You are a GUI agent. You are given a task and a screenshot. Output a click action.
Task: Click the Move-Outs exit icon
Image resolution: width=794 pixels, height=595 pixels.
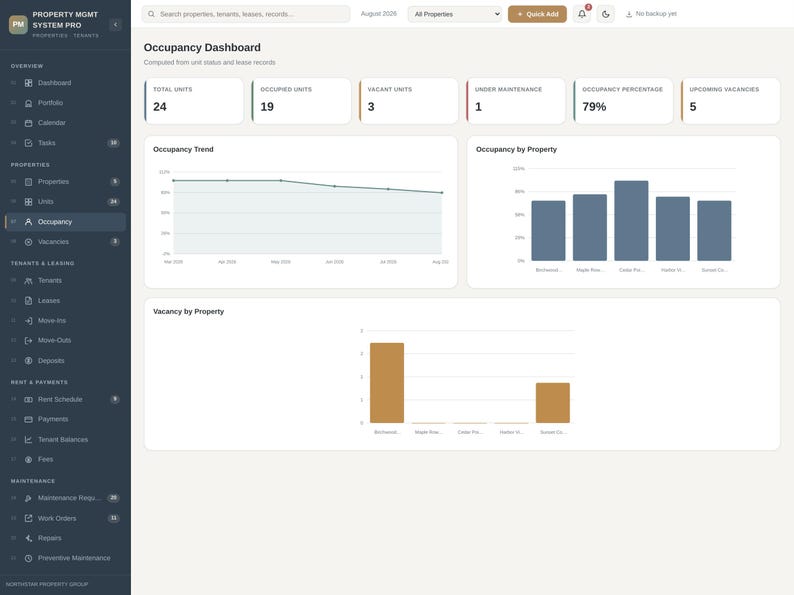28,340
